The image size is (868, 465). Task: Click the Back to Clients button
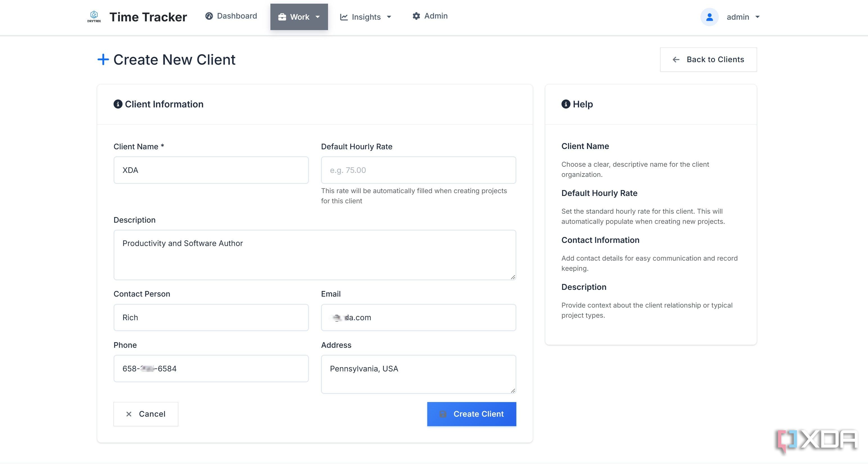(x=708, y=60)
